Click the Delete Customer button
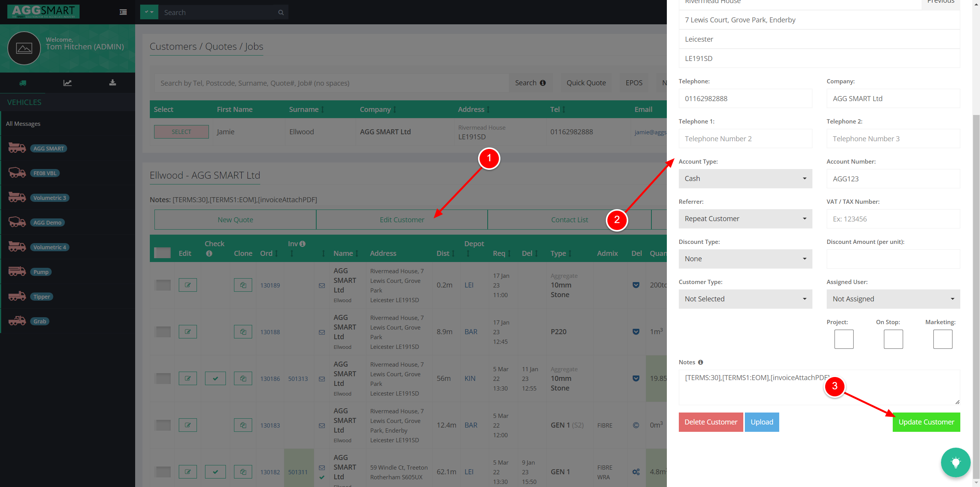The image size is (980, 487). click(710, 422)
